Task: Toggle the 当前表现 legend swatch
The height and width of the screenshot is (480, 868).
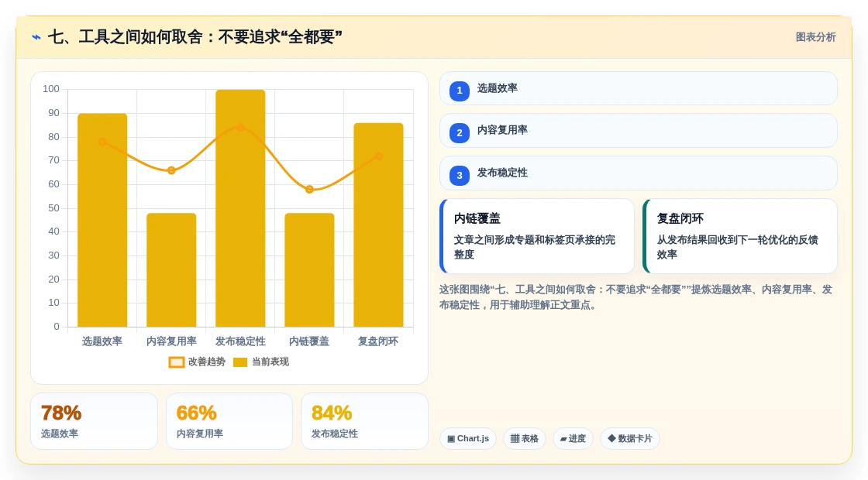Action: pos(239,362)
